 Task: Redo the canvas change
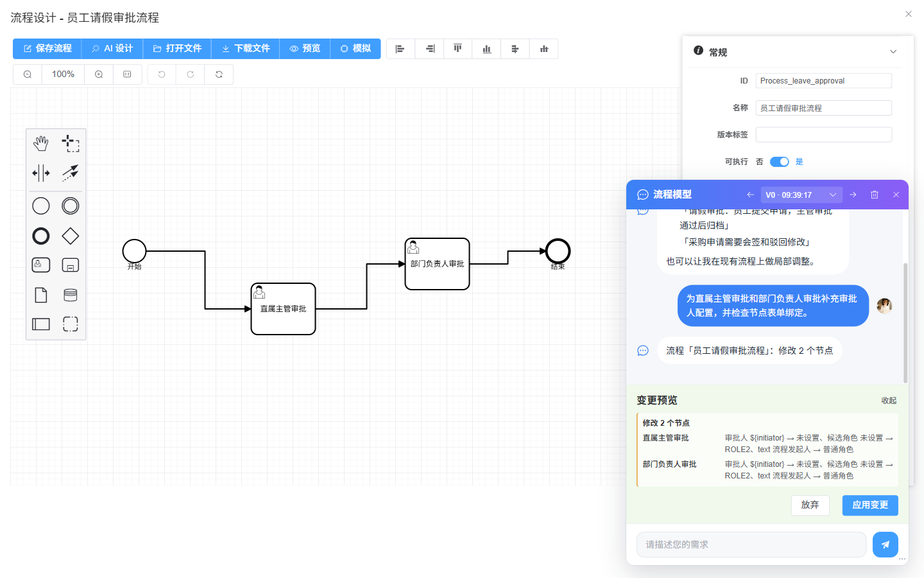click(x=191, y=74)
